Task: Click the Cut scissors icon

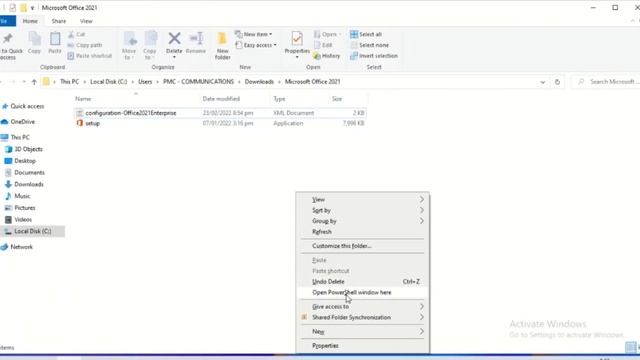Action: pyautogui.click(x=71, y=34)
